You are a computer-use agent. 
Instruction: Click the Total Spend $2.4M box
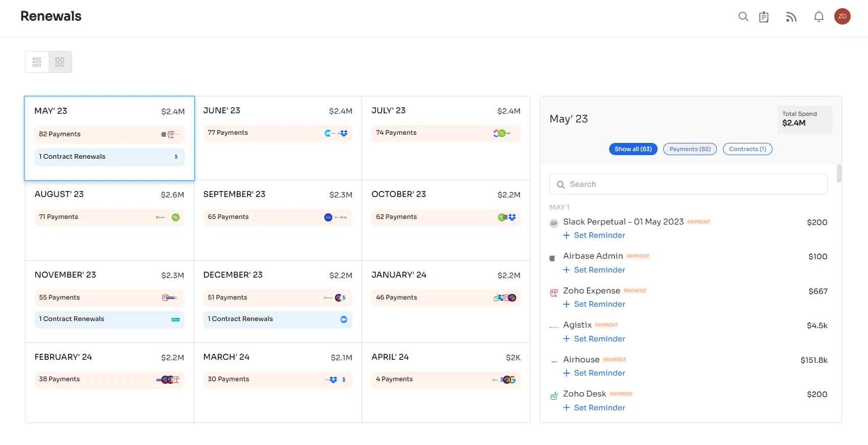(x=805, y=119)
